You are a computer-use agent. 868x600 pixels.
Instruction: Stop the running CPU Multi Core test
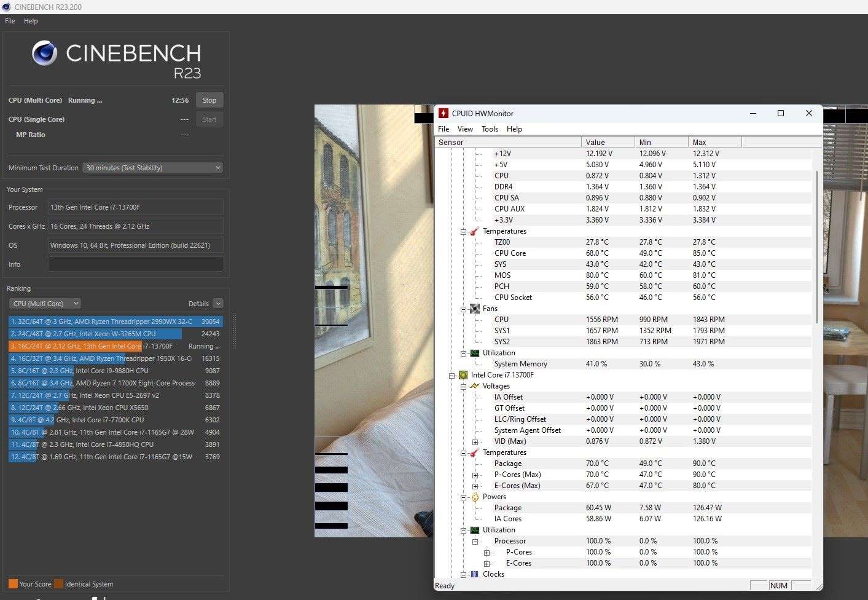209,100
